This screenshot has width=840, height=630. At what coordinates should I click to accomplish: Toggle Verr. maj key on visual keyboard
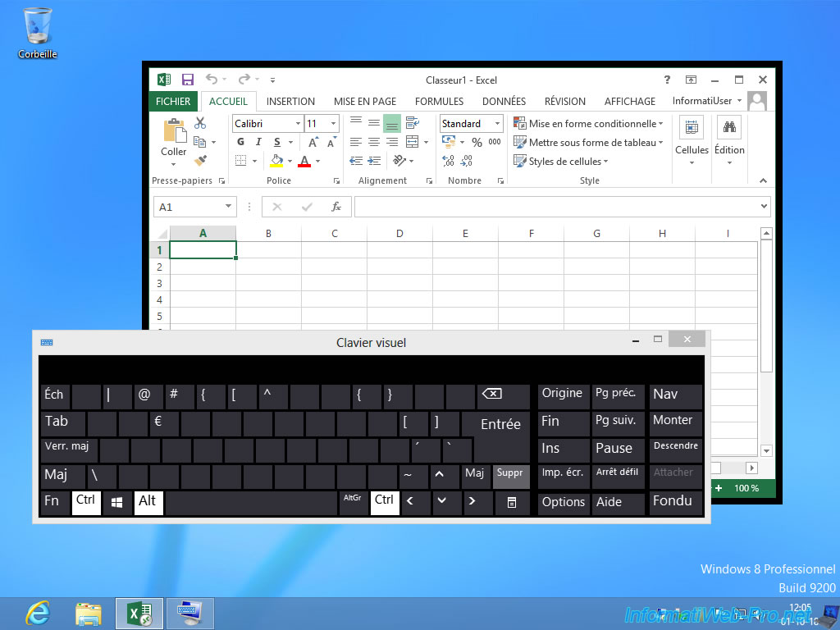[x=69, y=450]
